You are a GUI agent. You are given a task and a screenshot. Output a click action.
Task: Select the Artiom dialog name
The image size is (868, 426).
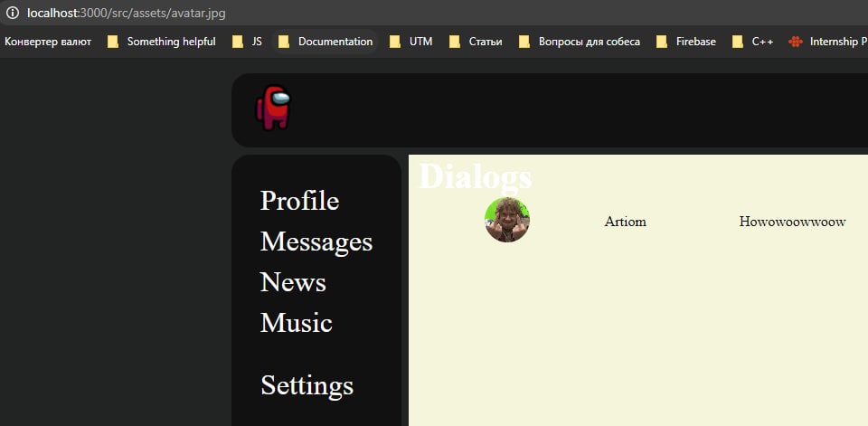pos(625,222)
